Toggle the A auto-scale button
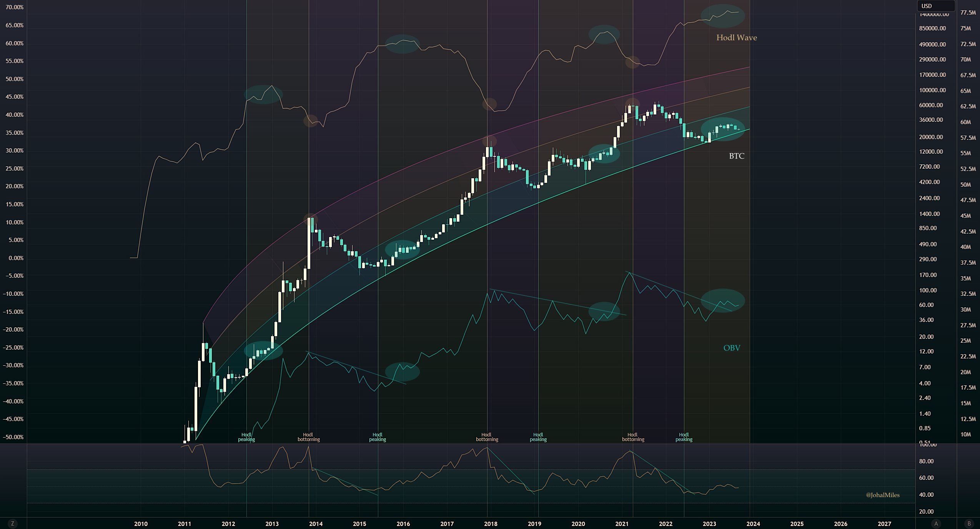Viewport: 980px width, 529px height. (x=936, y=523)
